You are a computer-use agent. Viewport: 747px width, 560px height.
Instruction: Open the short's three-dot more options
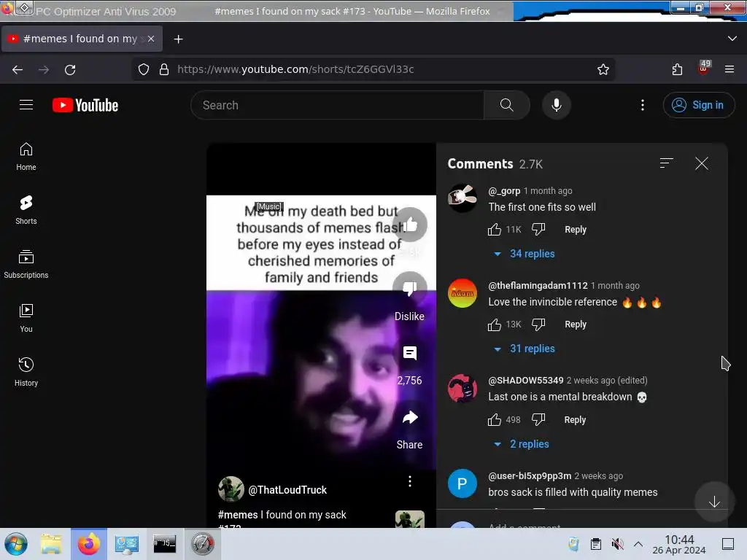[x=410, y=481]
